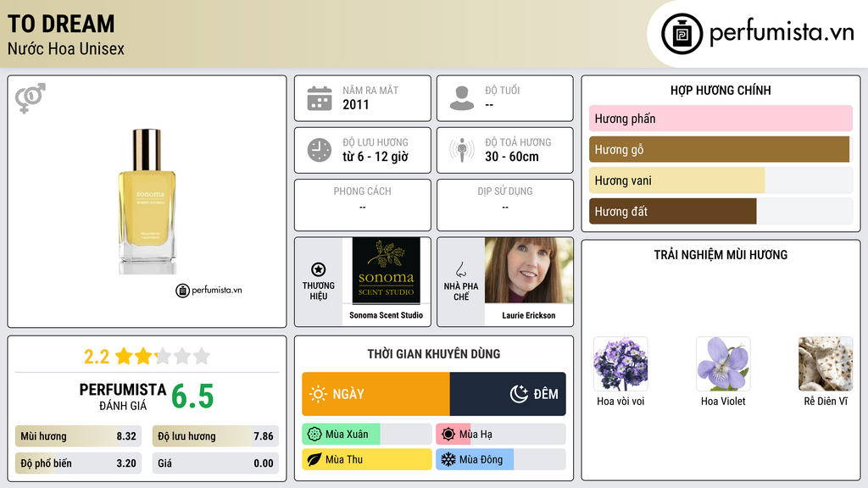This screenshot has height=488, width=868.
Task: Click the sillage icon beside Độ toả hương
Action: (x=462, y=150)
